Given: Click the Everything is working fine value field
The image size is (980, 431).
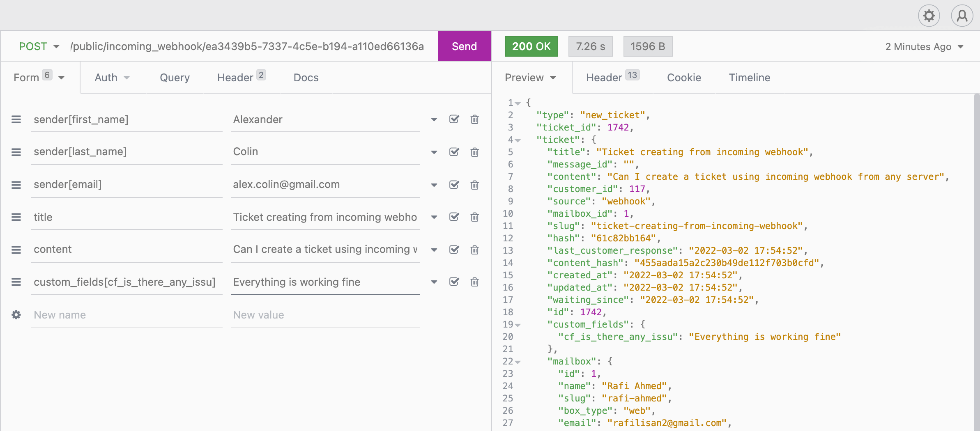Looking at the screenshot, I should [x=325, y=282].
